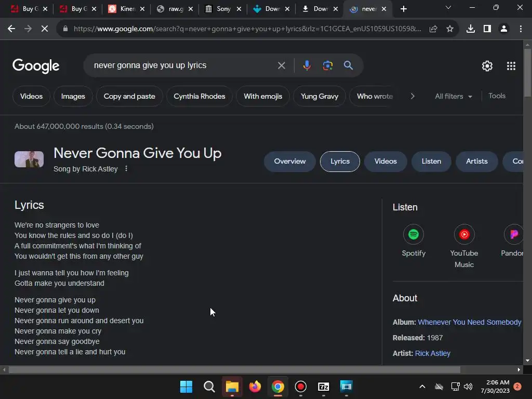Screen dimensions: 532x399
Task: Open clock and date panel
Action: [x=495, y=387]
